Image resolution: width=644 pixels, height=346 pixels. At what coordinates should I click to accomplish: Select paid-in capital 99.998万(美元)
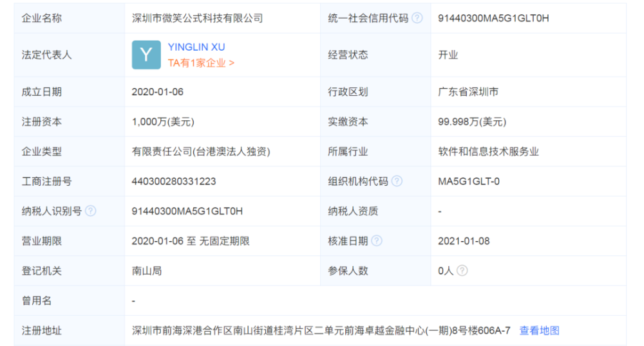click(x=472, y=122)
